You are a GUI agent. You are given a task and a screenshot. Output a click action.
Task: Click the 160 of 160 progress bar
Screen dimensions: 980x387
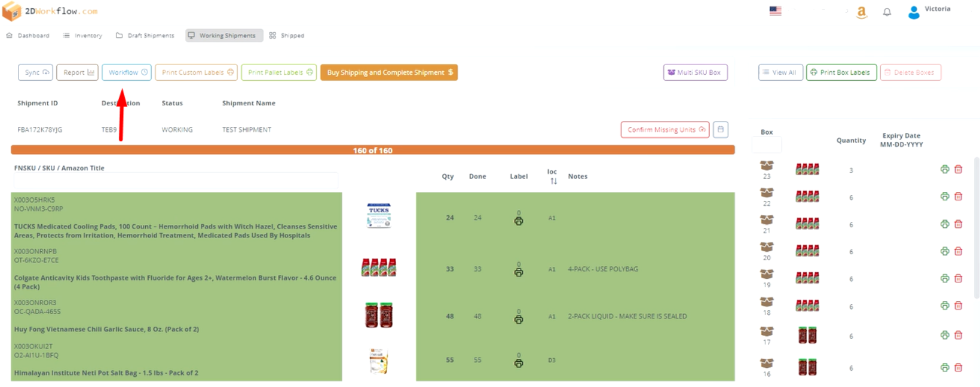click(x=373, y=150)
